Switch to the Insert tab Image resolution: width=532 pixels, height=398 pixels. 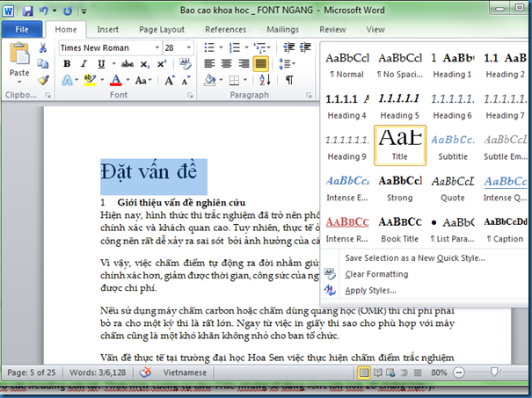(x=107, y=30)
